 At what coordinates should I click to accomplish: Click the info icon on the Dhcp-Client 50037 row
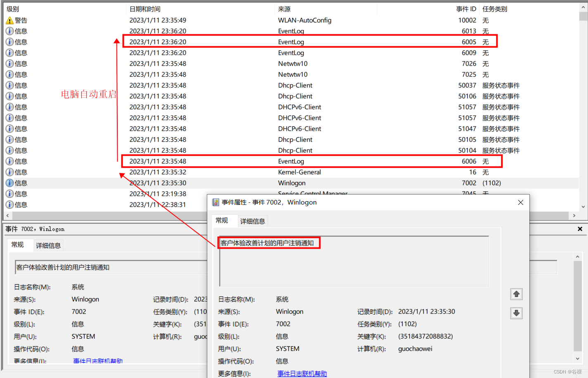point(9,85)
